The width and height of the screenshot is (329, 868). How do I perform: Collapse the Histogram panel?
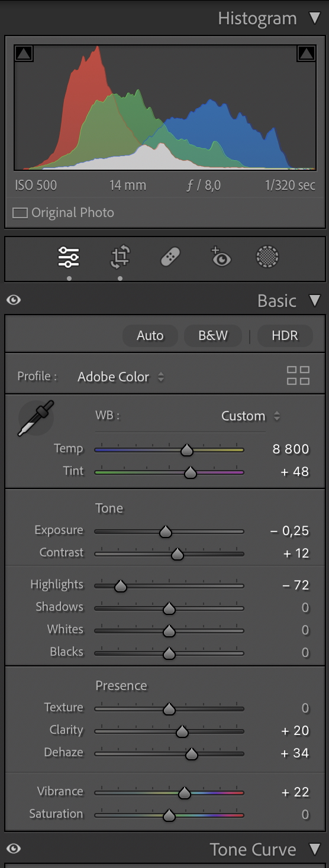[315, 18]
